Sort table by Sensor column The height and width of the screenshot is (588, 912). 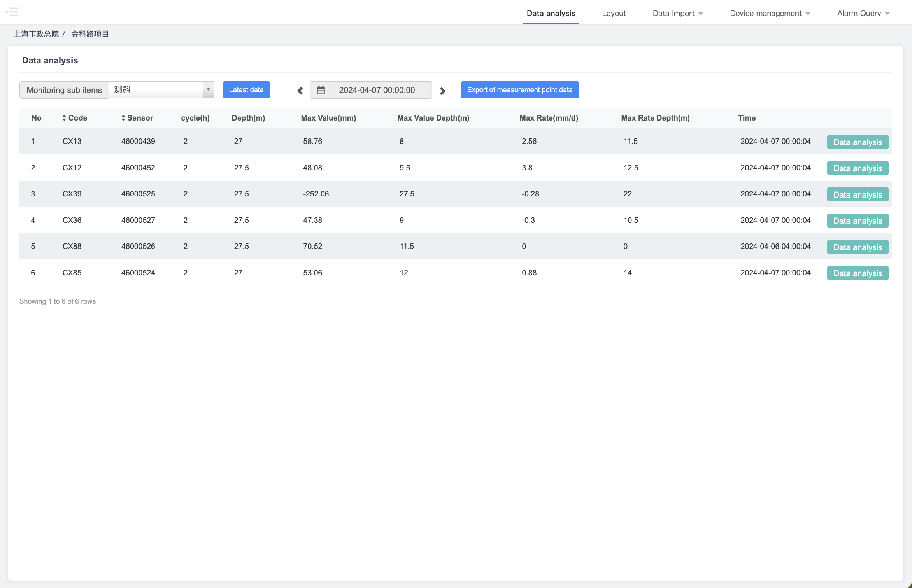pos(137,118)
